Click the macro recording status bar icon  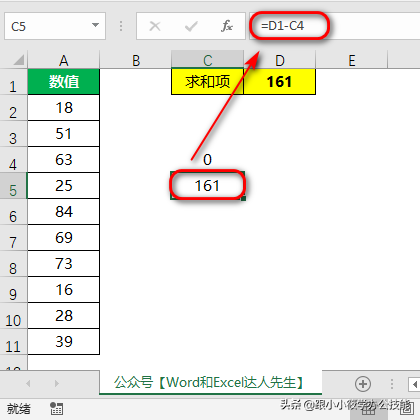coord(56,408)
